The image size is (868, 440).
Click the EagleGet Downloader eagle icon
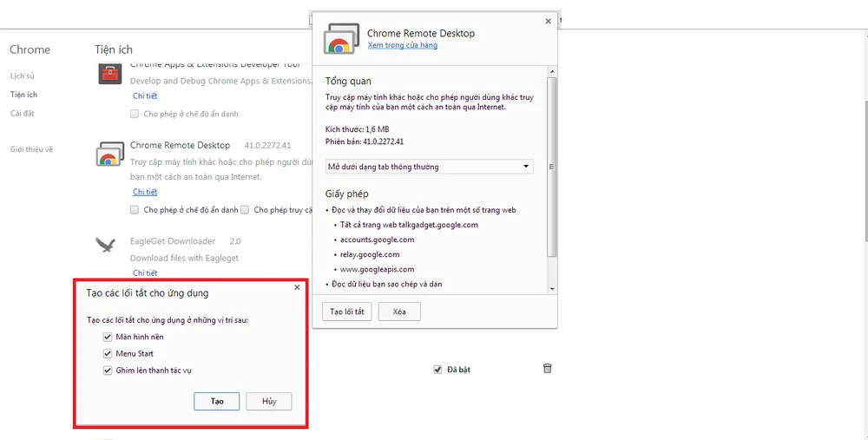click(x=107, y=245)
